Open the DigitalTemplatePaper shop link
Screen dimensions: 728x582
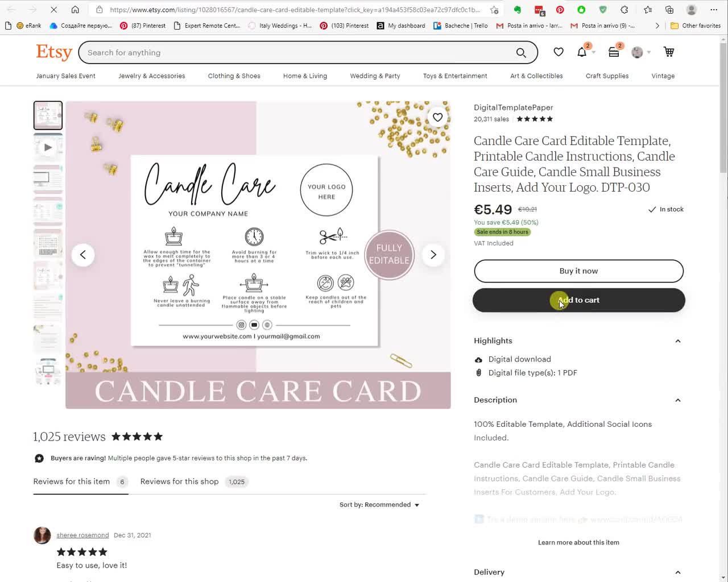pyautogui.click(x=513, y=107)
